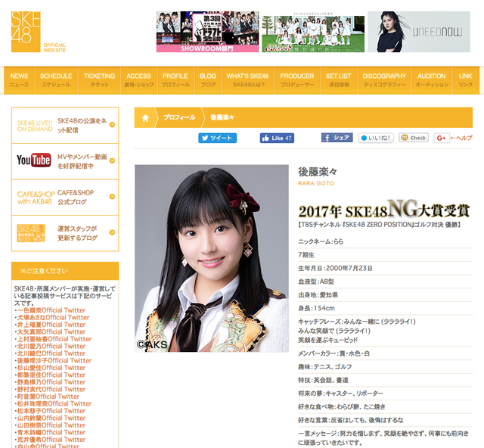Click the RARA GOTO romanized name

pos(316,183)
